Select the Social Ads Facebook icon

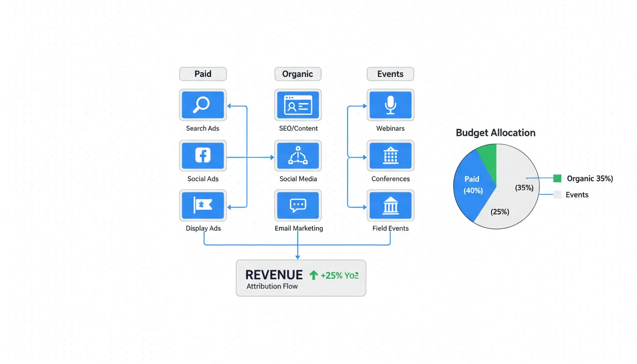pos(202,155)
